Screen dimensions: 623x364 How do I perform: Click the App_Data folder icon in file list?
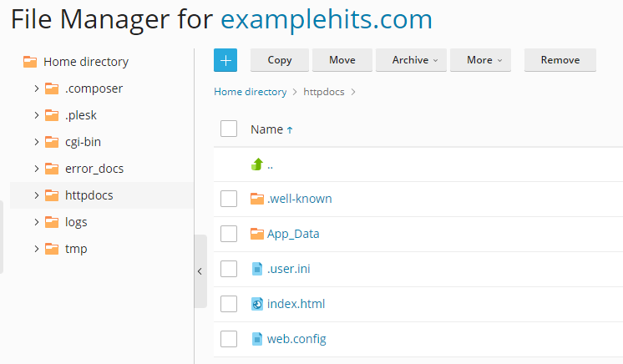pos(257,234)
